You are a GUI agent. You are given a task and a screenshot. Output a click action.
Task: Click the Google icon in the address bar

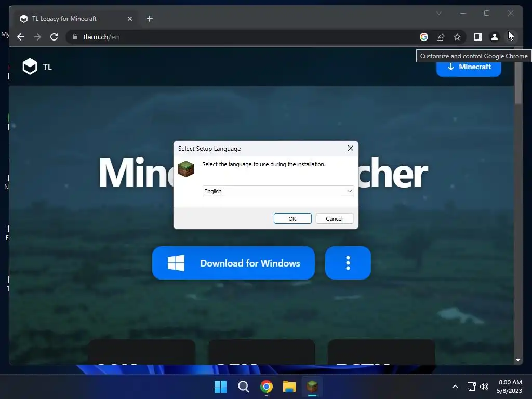coord(424,37)
